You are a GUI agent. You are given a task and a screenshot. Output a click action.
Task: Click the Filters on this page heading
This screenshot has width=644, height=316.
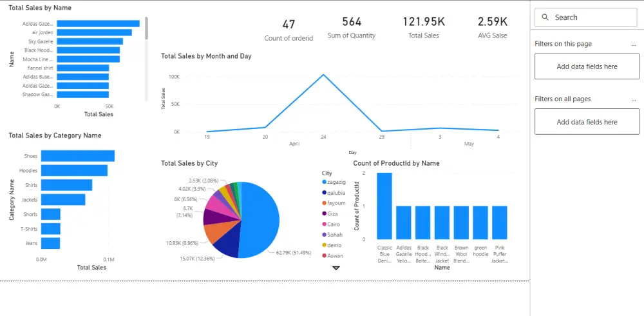click(x=563, y=44)
